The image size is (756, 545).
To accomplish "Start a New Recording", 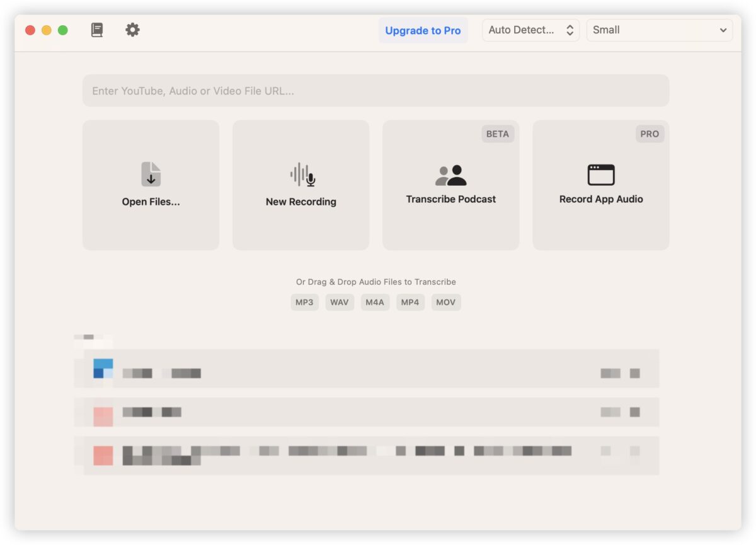I will [x=301, y=185].
